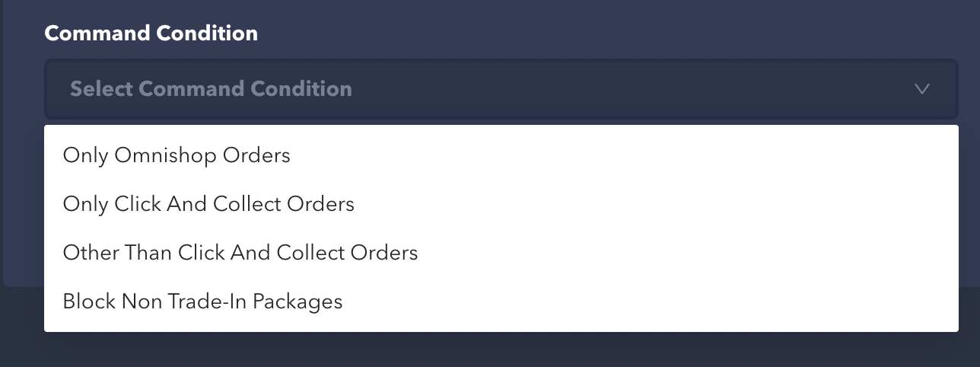
Task: Choose 'Only Click And Collect Orders'
Action: pos(208,204)
